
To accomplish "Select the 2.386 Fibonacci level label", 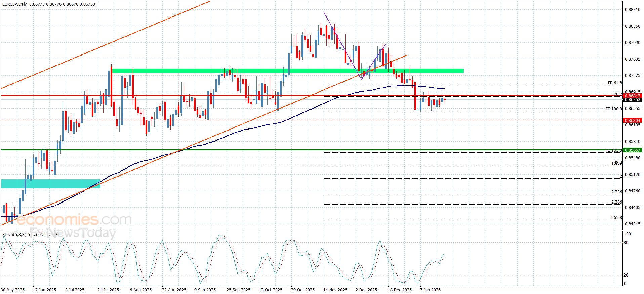I will pyautogui.click(x=616, y=202).
